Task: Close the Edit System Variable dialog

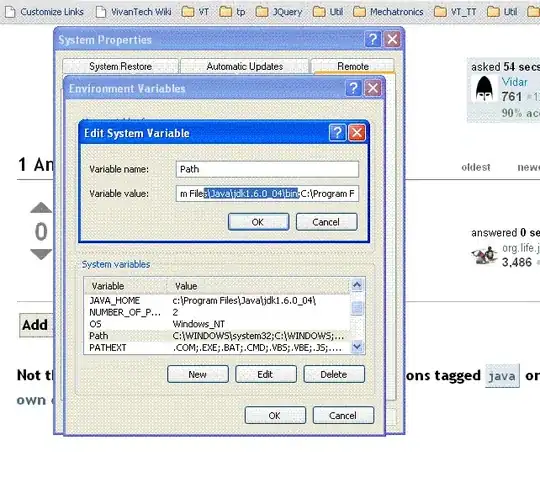Action: coord(357,133)
